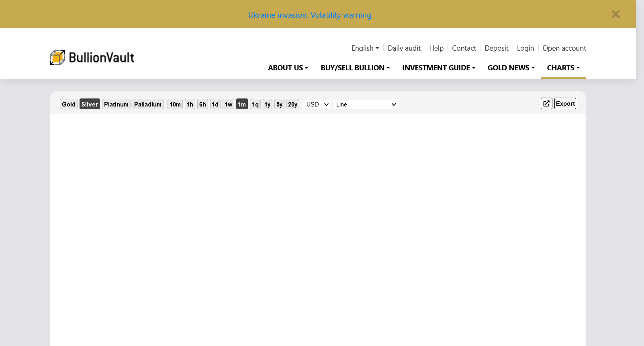Image resolution: width=644 pixels, height=346 pixels.
Task: Click the Export button
Action: click(x=565, y=104)
